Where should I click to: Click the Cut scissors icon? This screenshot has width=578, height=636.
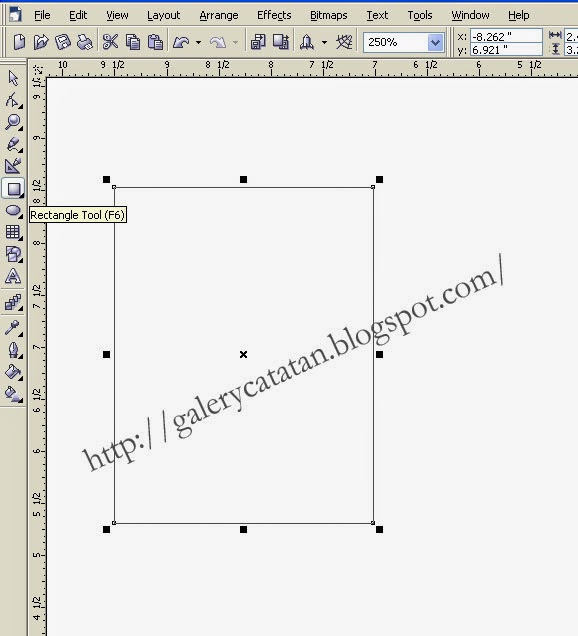(x=110, y=42)
